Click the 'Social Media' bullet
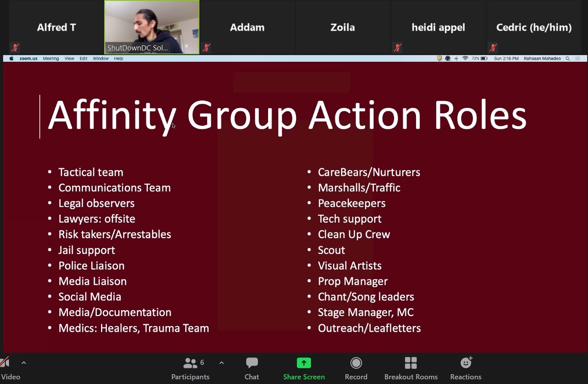 tap(90, 297)
